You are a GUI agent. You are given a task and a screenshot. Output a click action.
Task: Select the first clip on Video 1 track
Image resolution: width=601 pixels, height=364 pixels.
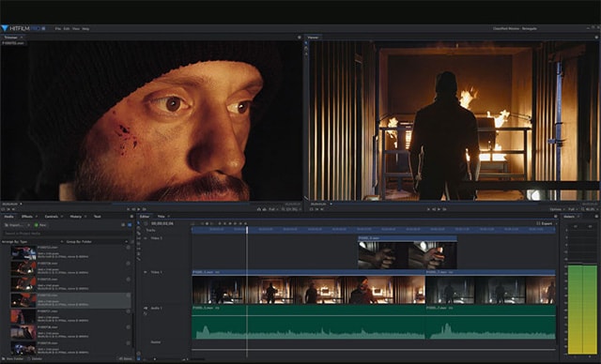tap(309, 287)
